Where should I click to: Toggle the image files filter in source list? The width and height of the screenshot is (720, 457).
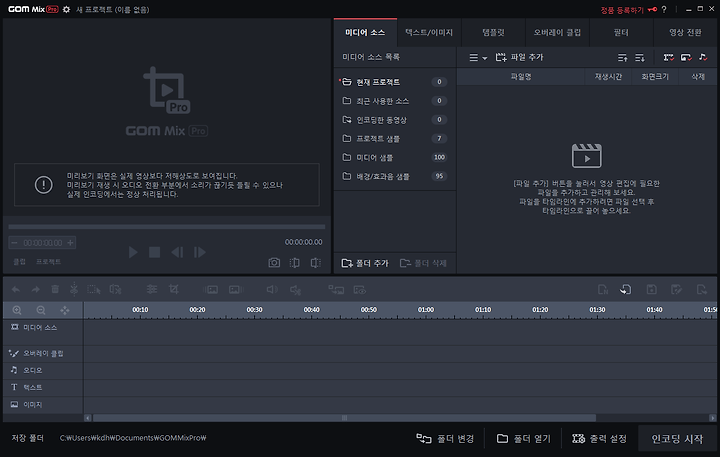click(686, 57)
